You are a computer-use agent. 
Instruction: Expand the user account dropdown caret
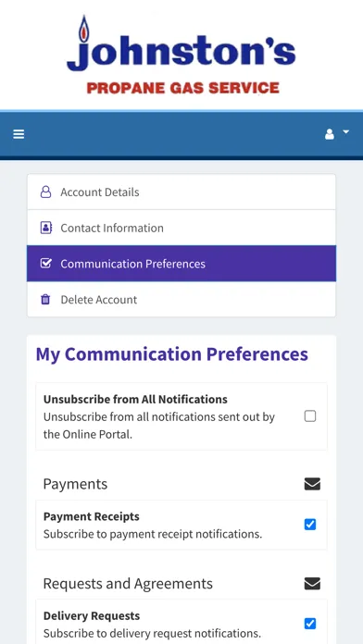tap(345, 131)
